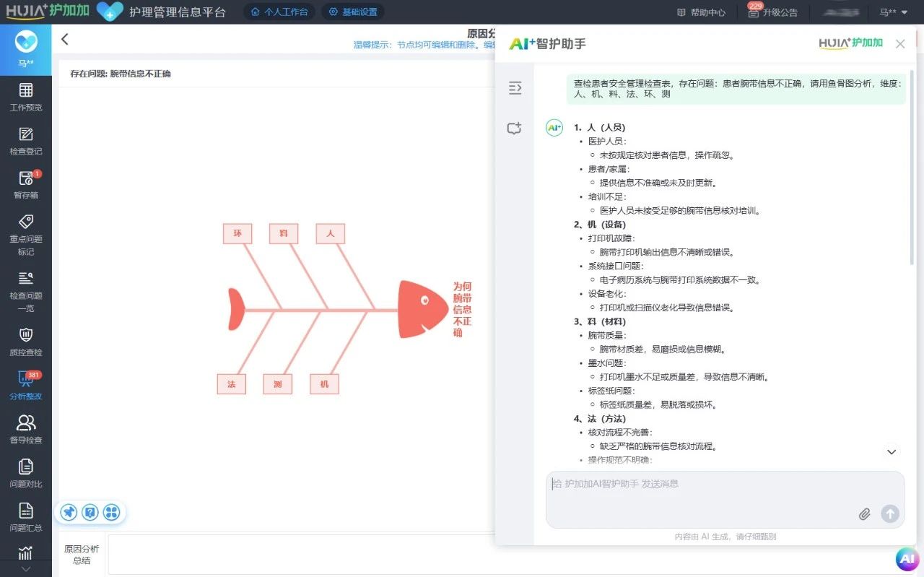Click 存在问题: 腕带信息不正确 label

(121, 74)
